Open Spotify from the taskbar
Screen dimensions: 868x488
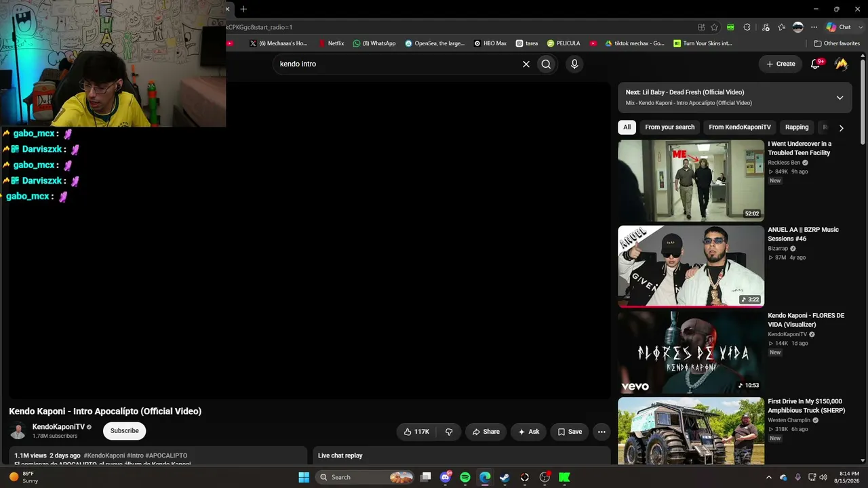click(465, 477)
